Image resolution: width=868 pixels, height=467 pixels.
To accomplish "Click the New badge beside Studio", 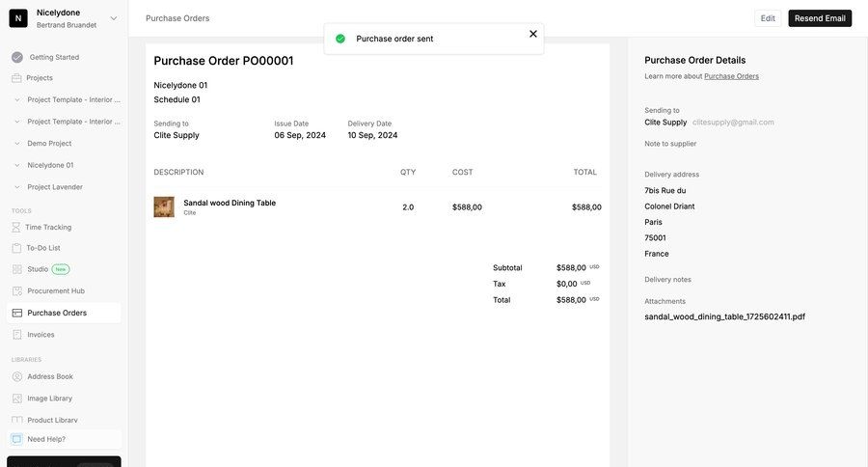I will (61, 269).
